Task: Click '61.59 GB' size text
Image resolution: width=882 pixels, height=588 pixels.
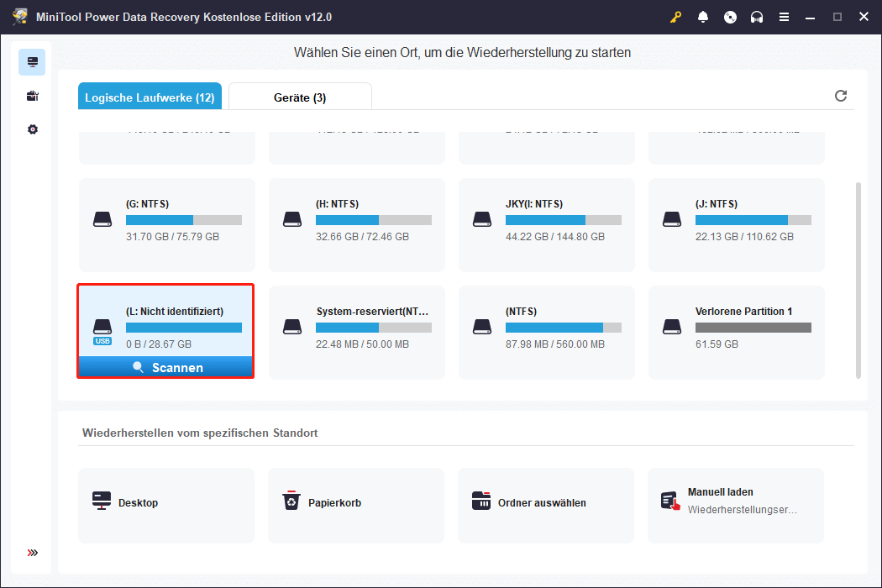Action: pyautogui.click(x=717, y=344)
